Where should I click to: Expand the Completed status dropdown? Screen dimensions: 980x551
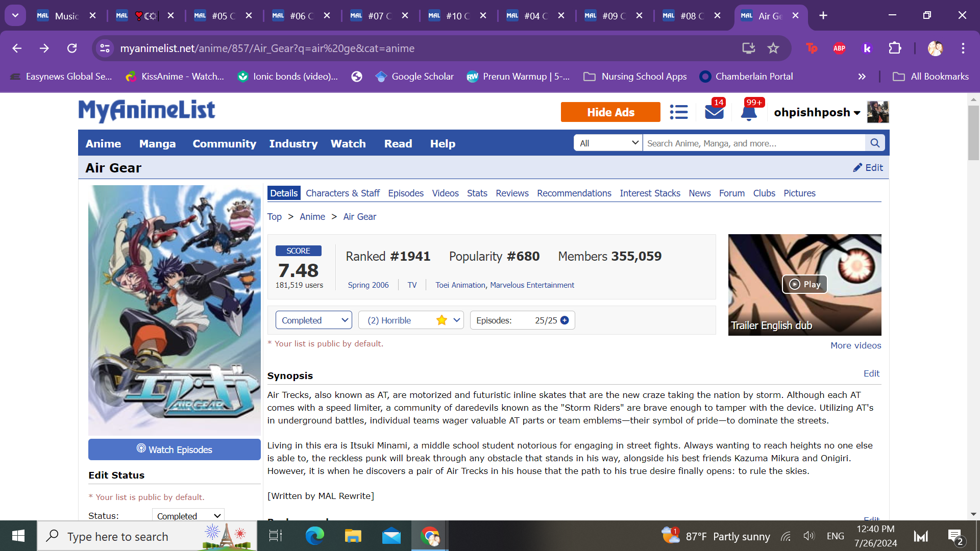coord(313,320)
